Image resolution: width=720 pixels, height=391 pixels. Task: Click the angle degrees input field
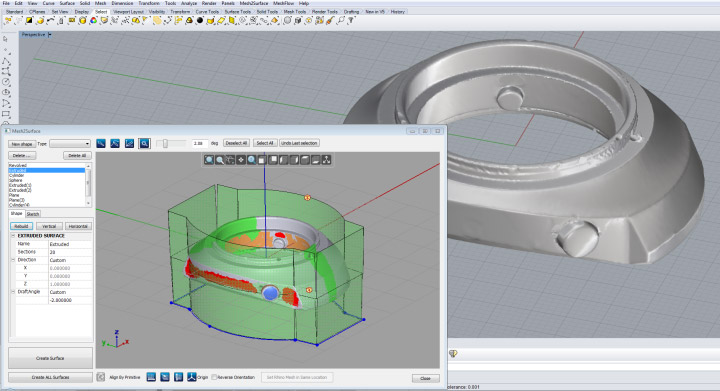[199, 143]
